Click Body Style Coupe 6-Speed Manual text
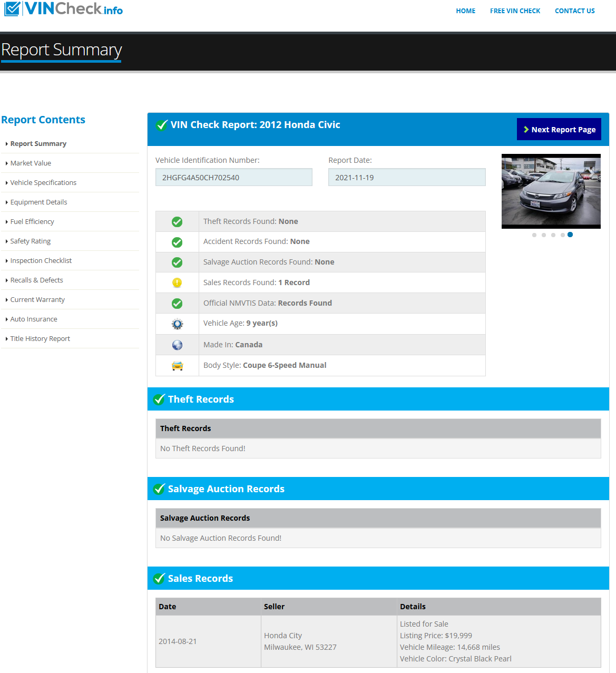616x673 pixels. tap(265, 365)
